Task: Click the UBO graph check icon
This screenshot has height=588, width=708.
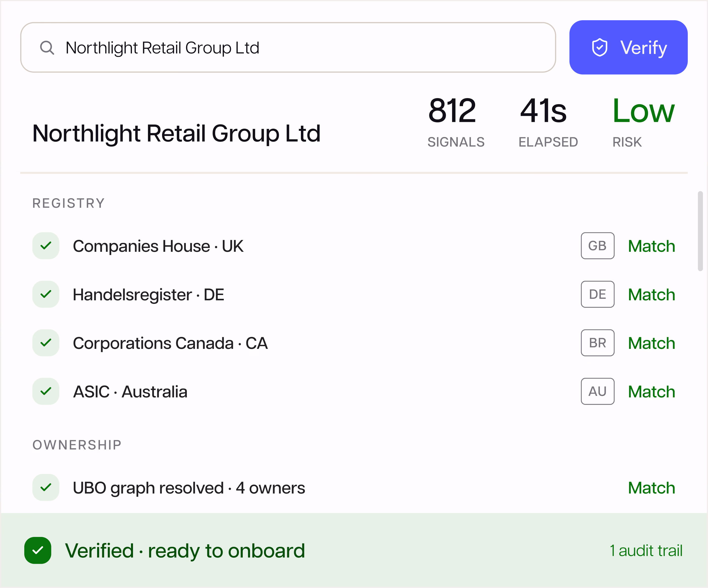Action: coord(46,488)
